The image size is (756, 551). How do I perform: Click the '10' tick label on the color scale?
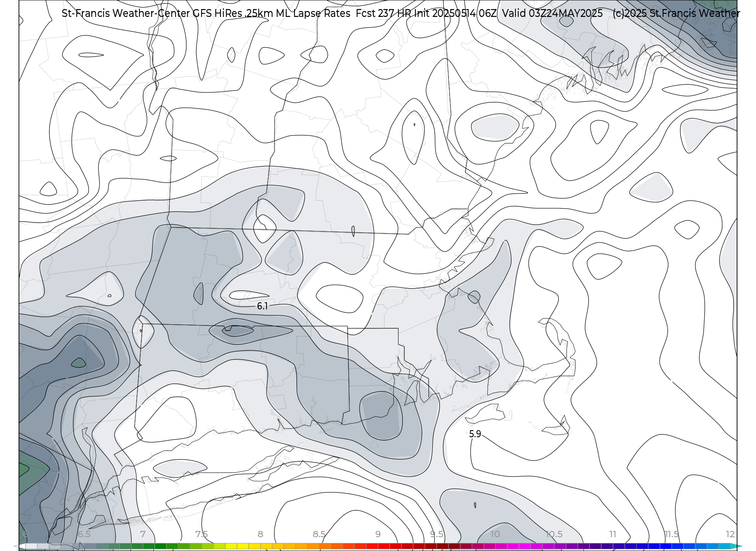pos(495,534)
